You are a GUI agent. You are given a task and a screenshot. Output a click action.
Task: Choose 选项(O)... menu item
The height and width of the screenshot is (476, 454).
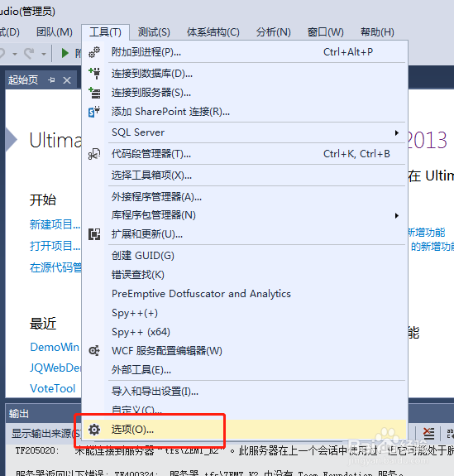pos(245,430)
